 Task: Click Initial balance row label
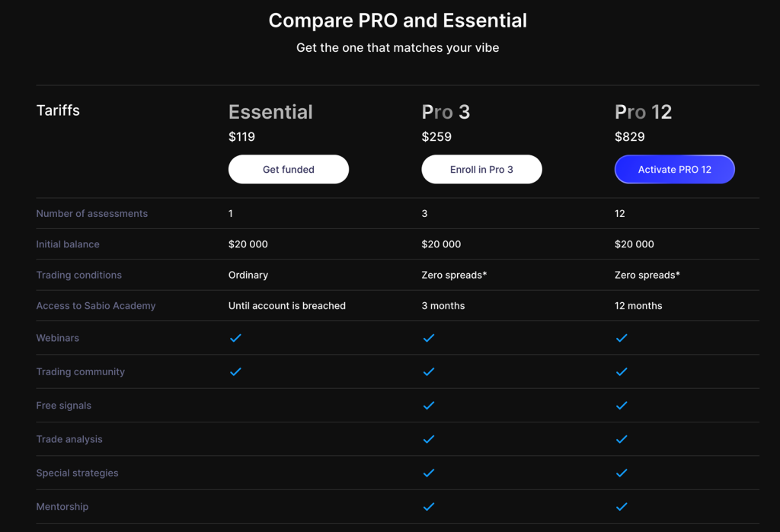pos(68,244)
